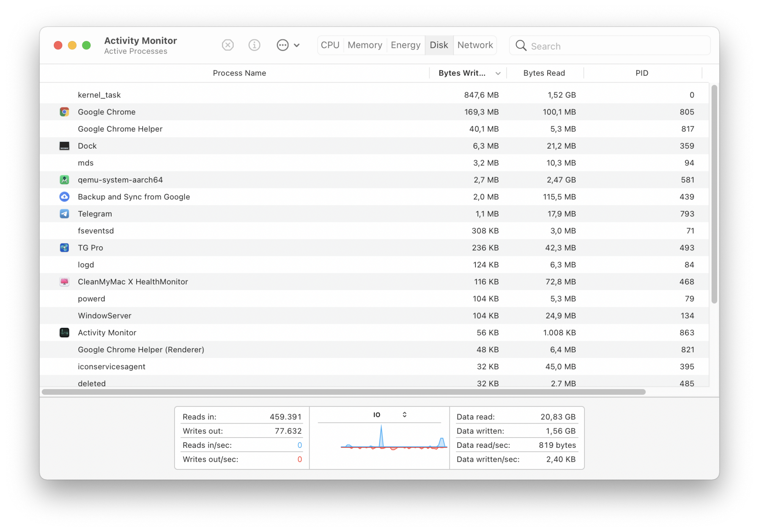Click the CleanMyMac X HealthMonitor icon
This screenshot has width=759, height=532.
(64, 282)
